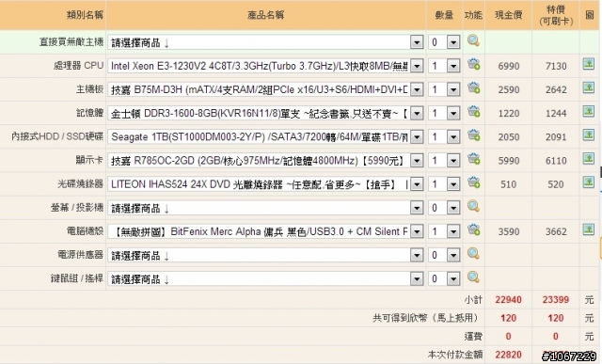Open the 主機板 product dropdown
The height and width of the screenshot is (364, 602).
(x=265, y=90)
